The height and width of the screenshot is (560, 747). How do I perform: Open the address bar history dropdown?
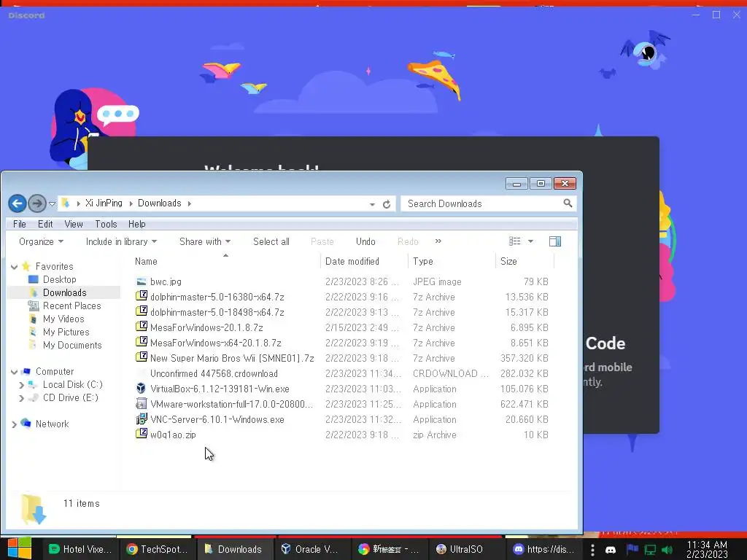[x=372, y=204]
